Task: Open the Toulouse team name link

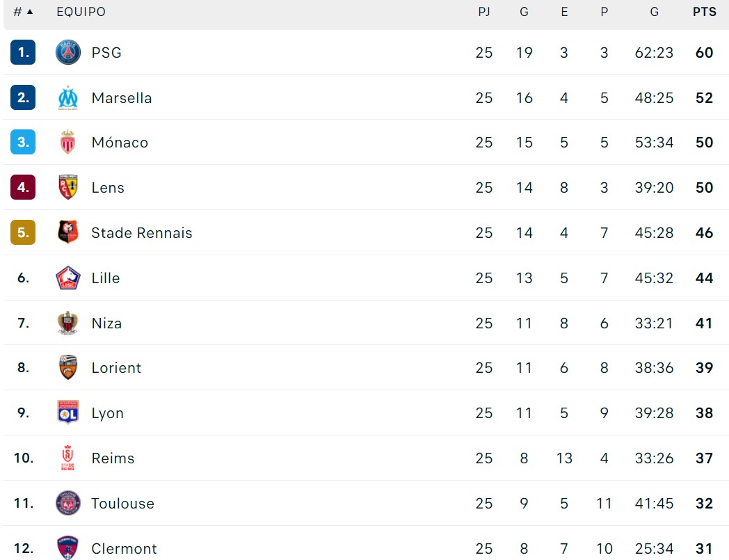Action: (x=122, y=504)
